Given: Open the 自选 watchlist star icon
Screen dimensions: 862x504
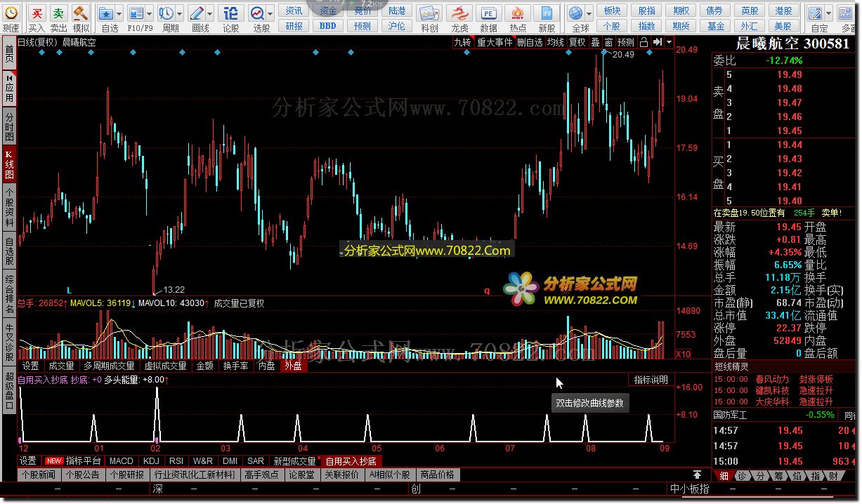Looking at the screenshot, I should click(x=106, y=13).
